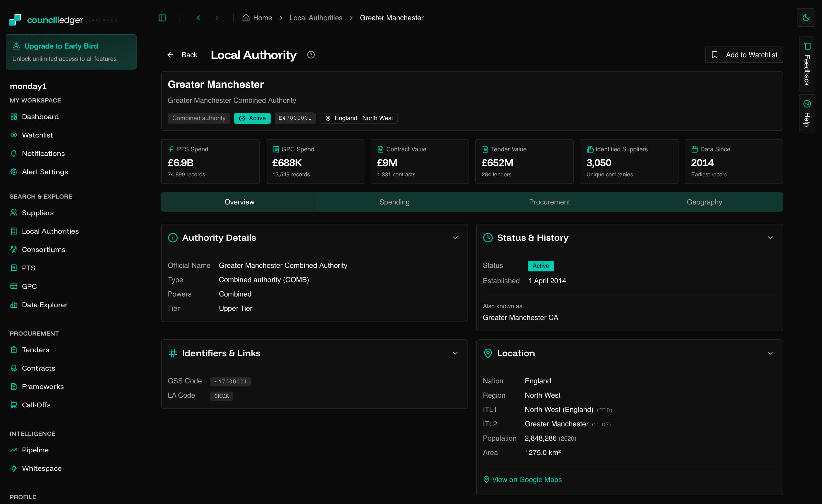Viewport: 822px width, 504px height.
Task: Click the GPC card icon
Action: point(14,286)
